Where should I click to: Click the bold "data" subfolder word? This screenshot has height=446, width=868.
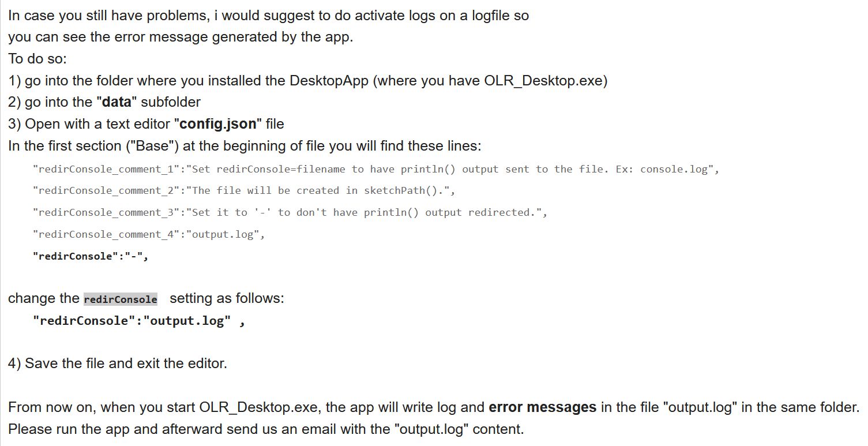pos(117,102)
